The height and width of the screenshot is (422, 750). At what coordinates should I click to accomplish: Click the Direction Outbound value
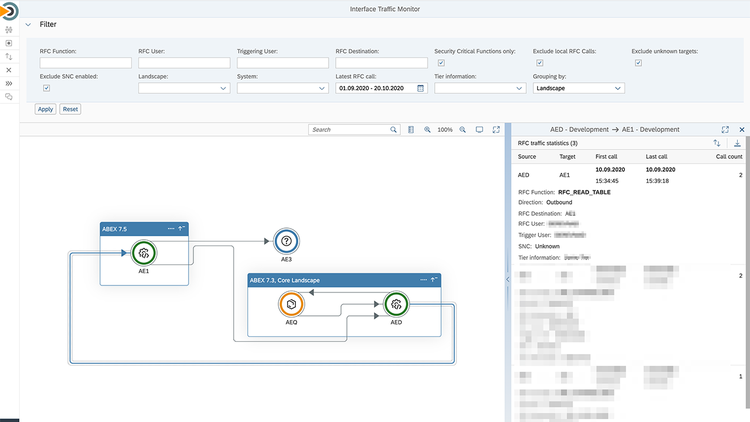559,202
